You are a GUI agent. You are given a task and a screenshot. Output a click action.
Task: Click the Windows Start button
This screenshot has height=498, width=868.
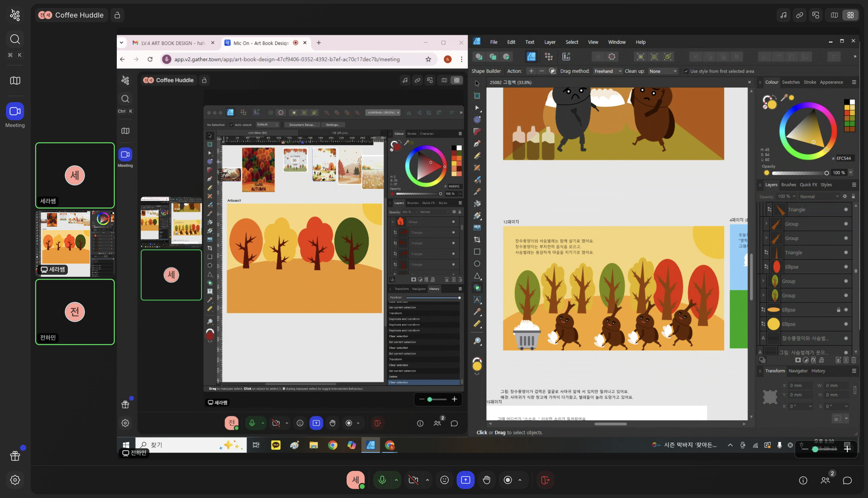pos(126,445)
